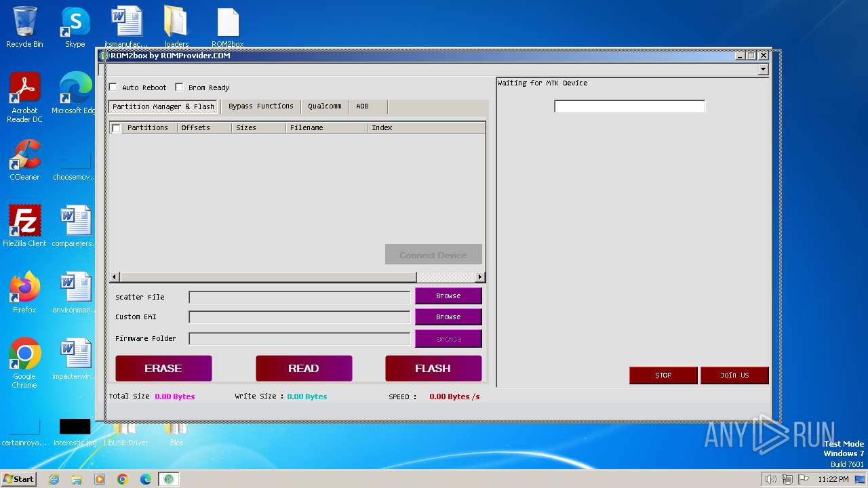Launch Skype from the desktop
This screenshot has height=488, width=868.
coord(75,27)
